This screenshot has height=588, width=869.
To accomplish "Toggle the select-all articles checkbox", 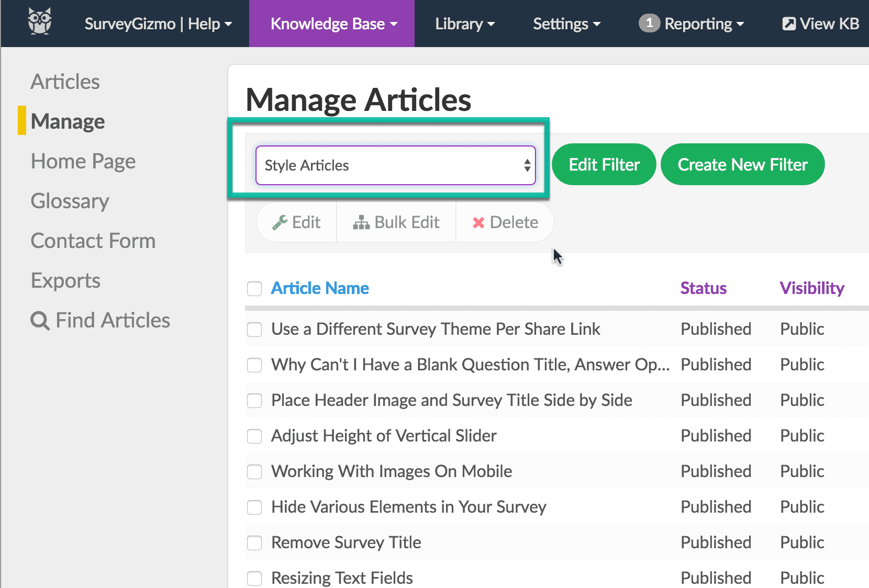I will click(x=254, y=289).
